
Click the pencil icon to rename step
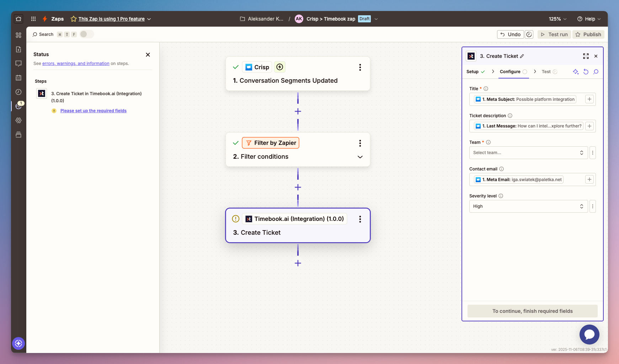(x=522, y=56)
